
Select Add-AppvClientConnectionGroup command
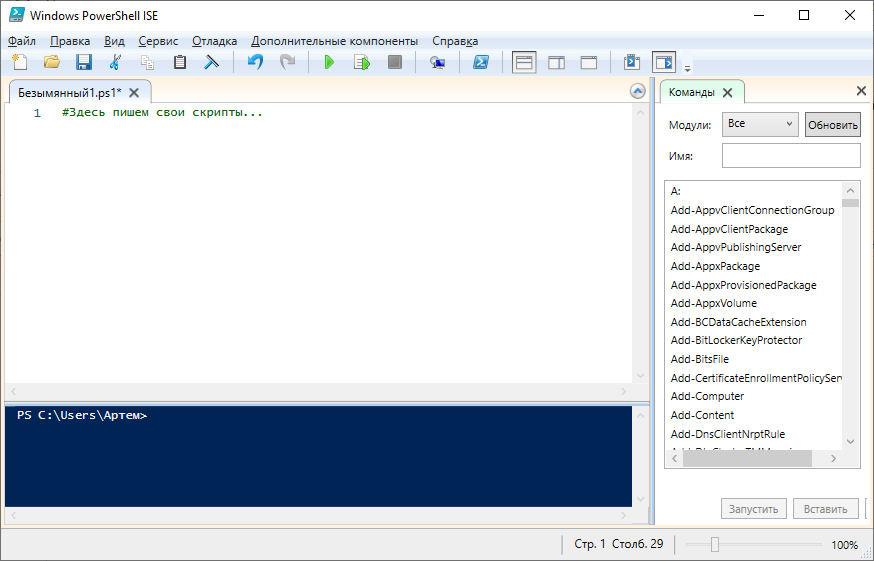tap(753, 210)
